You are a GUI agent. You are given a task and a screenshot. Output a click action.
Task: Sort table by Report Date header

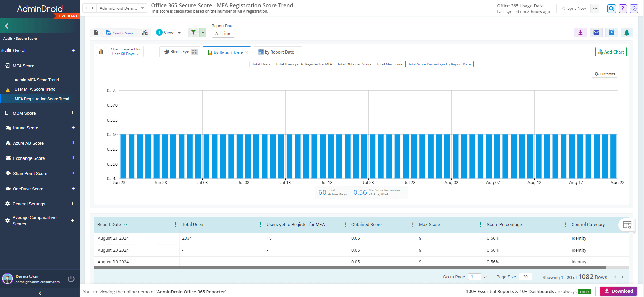(x=109, y=225)
